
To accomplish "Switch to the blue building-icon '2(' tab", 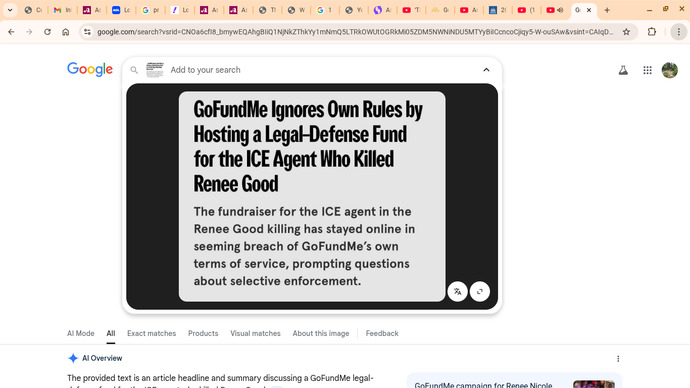I will click(x=497, y=10).
